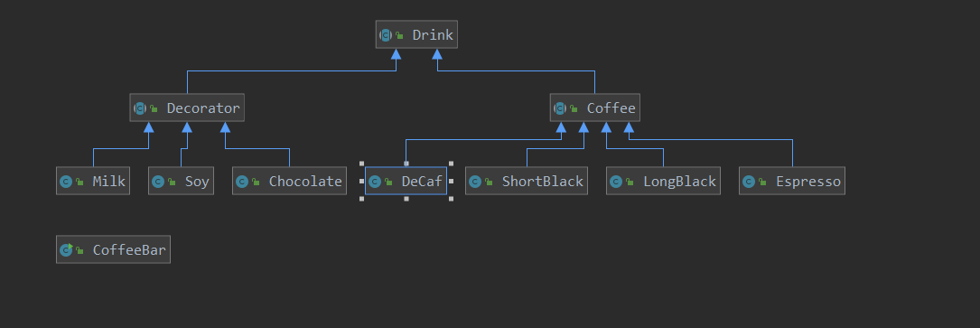Click the green visibility lock on Soy
The height and width of the screenshot is (328, 980).
[x=172, y=183]
